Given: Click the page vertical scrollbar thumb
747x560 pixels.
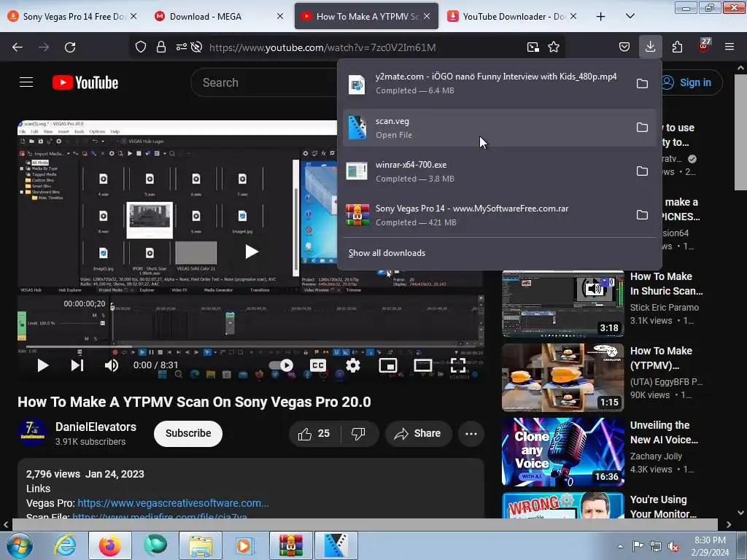Looking at the screenshot, I should (x=740, y=131).
